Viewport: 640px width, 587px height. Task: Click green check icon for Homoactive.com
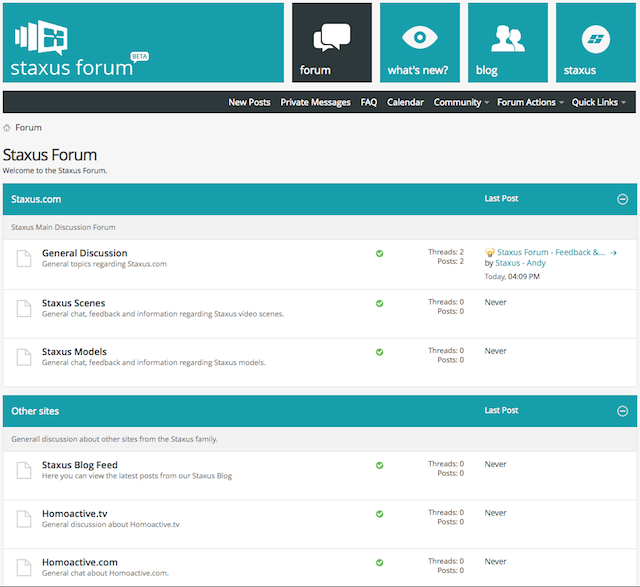point(380,563)
